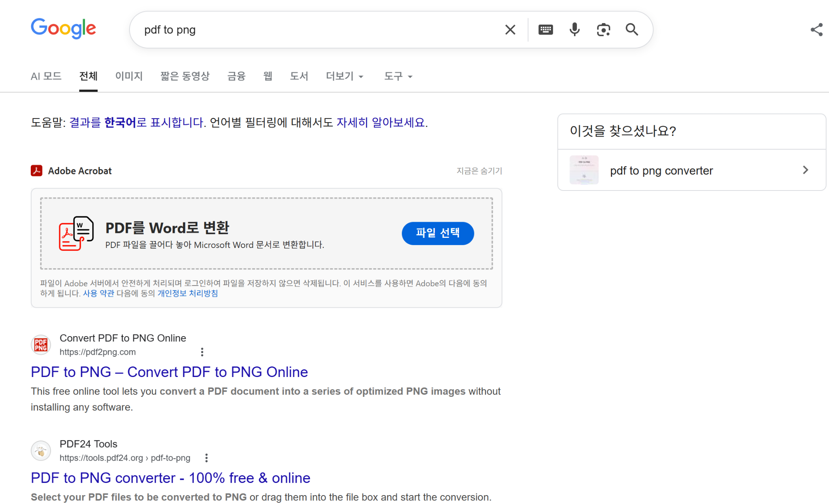The width and height of the screenshot is (829, 504).
Task: Open Google Lens image search icon
Action: tap(603, 30)
